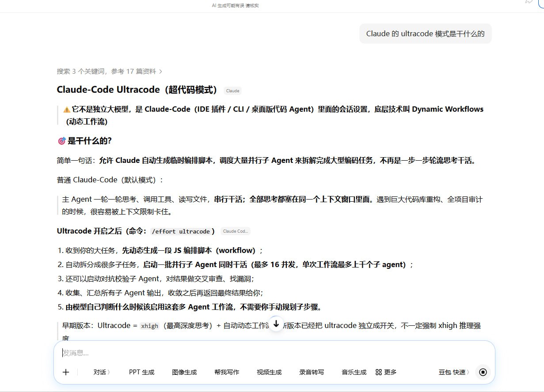Screen dimensions: 544x392
Task: Select the PPT 生成 tool
Action: pyautogui.click(x=142, y=372)
